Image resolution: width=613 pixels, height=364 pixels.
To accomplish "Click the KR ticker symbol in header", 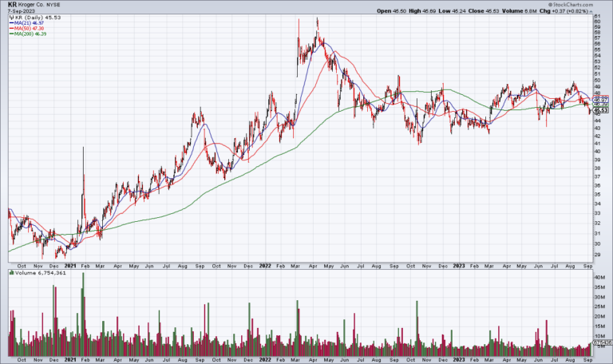I will pos(11,4).
